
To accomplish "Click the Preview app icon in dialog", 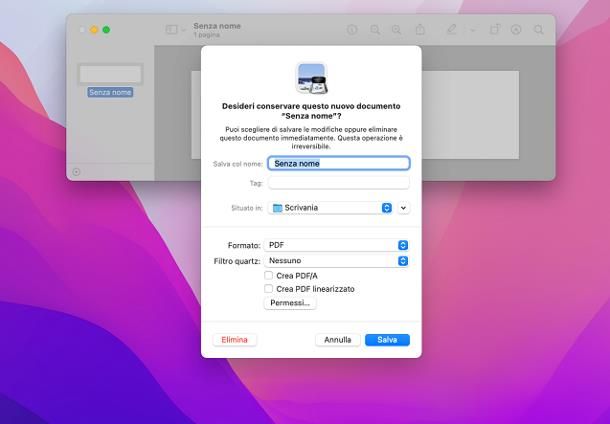I will 312,78.
